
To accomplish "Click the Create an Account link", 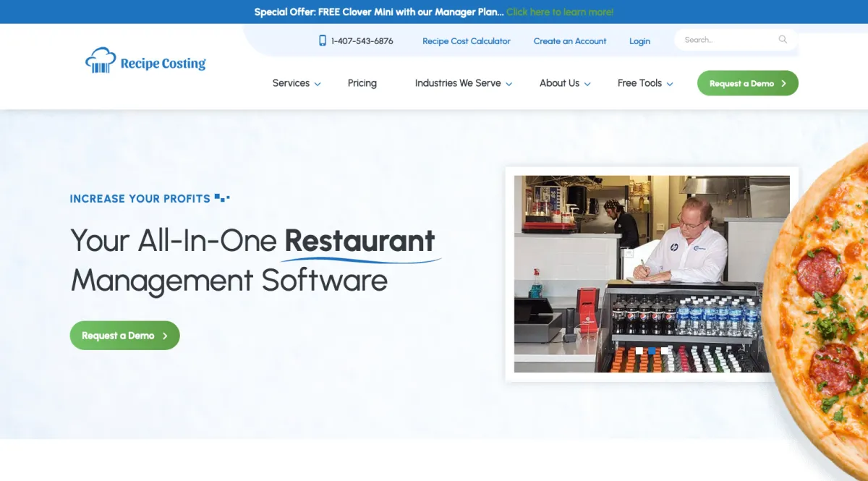I will [570, 41].
